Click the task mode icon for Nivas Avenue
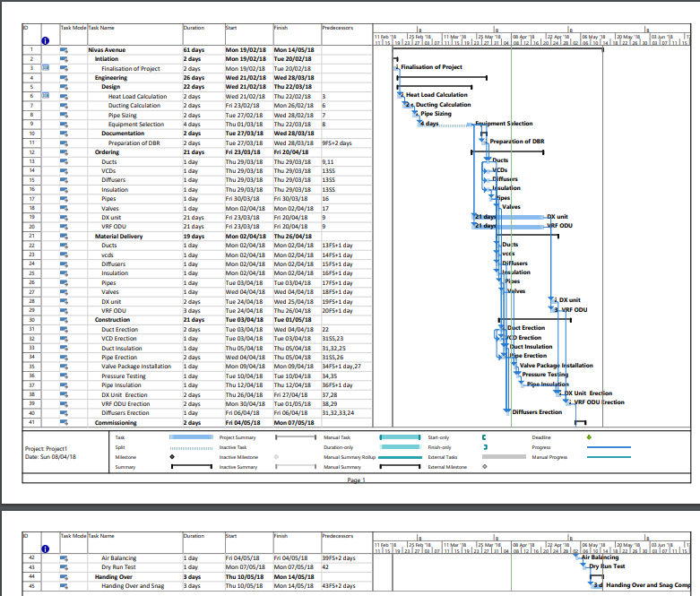The height and width of the screenshot is (596, 700). point(64,49)
